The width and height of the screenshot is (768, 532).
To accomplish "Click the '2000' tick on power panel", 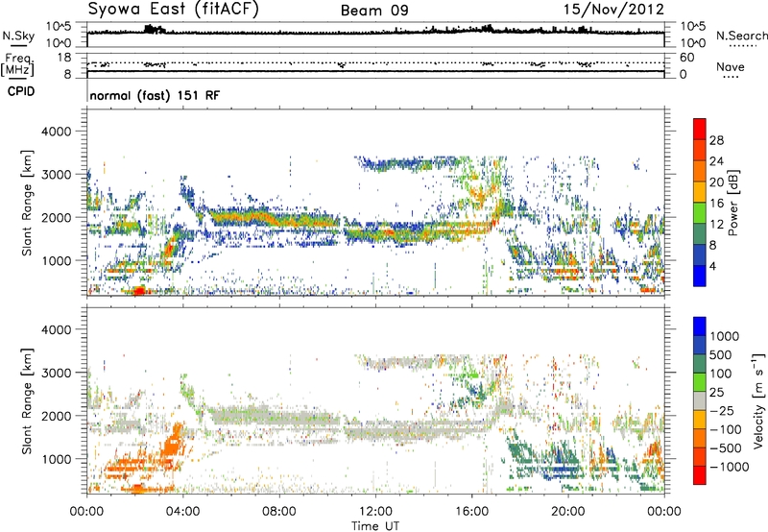I will [57, 217].
